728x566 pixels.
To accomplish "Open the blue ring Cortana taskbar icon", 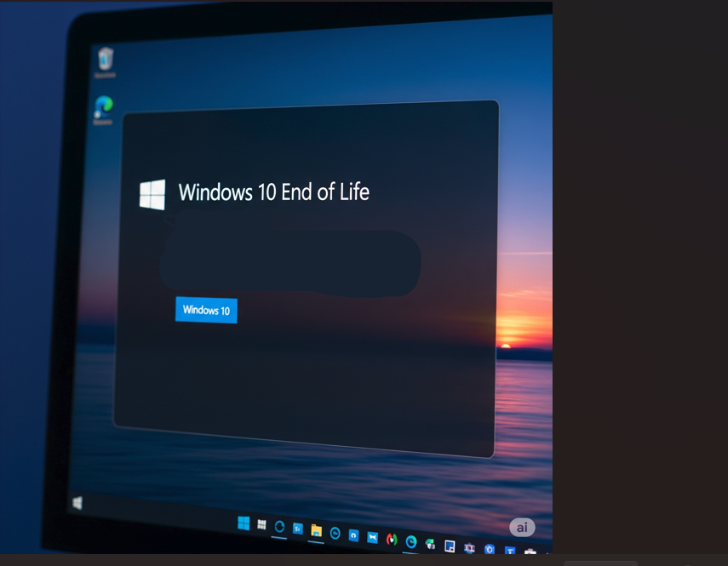I will click(x=279, y=527).
